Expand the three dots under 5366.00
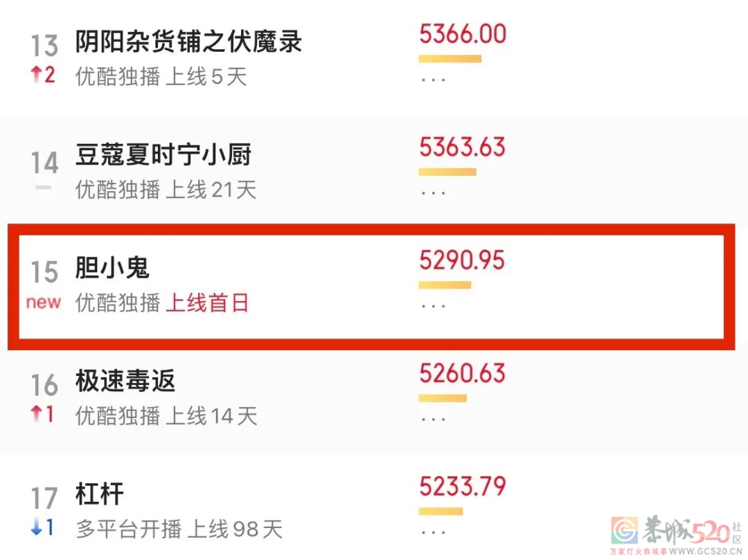Image resolution: width=748 pixels, height=560 pixels. click(x=434, y=79)
